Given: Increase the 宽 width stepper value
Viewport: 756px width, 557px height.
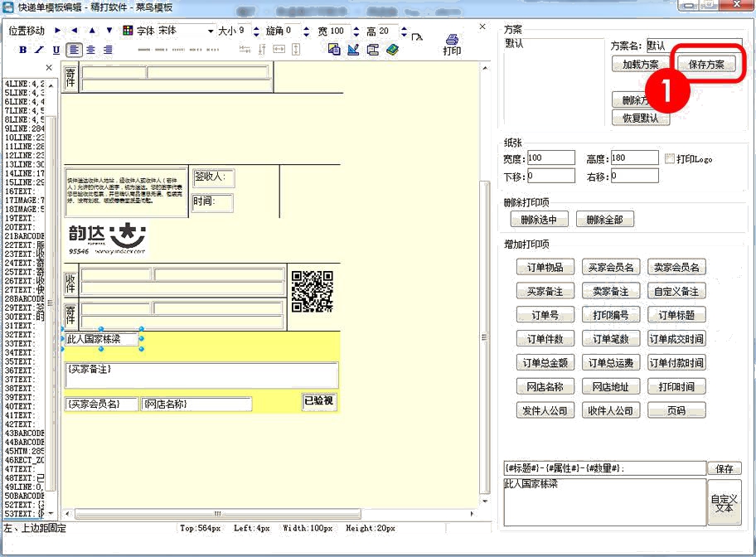Looking at the screenshot, I should point(358,27).
